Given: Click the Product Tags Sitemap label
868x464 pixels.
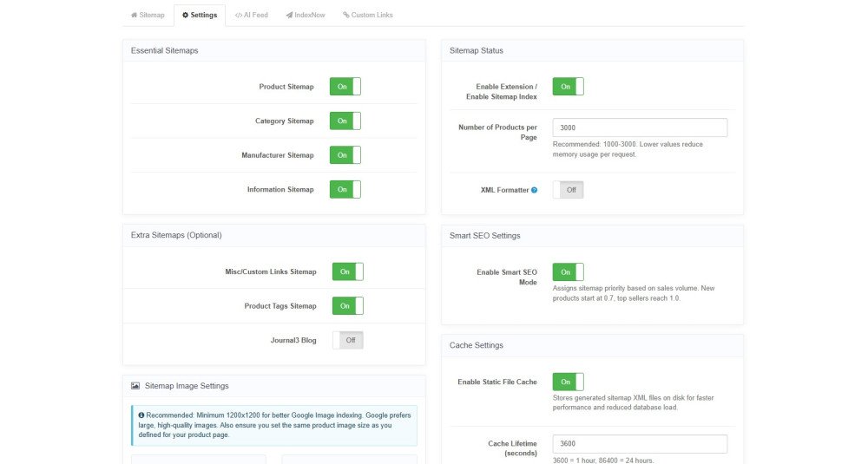Looking at the screenshot, I should (280, 306).
